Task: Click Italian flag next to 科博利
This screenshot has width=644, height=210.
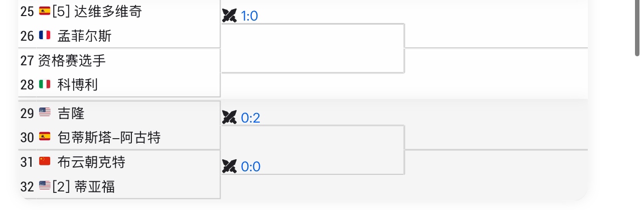Action: (45, 84)
